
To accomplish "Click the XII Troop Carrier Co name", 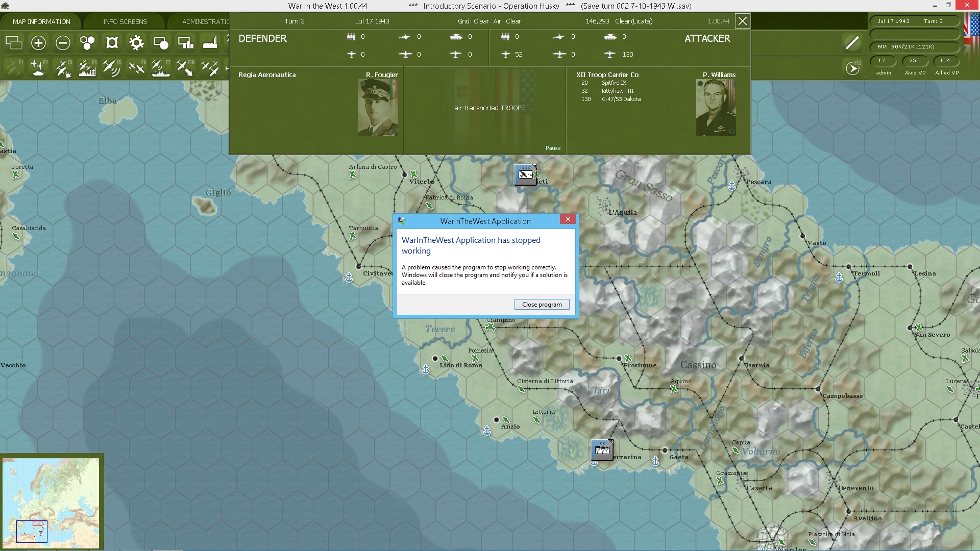I will pos(607,74).
